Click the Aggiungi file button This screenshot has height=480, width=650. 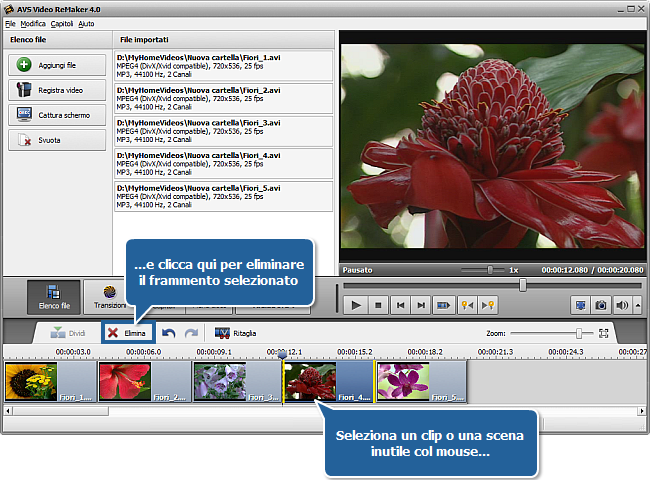pyautogui.click(x=57, y=65)
